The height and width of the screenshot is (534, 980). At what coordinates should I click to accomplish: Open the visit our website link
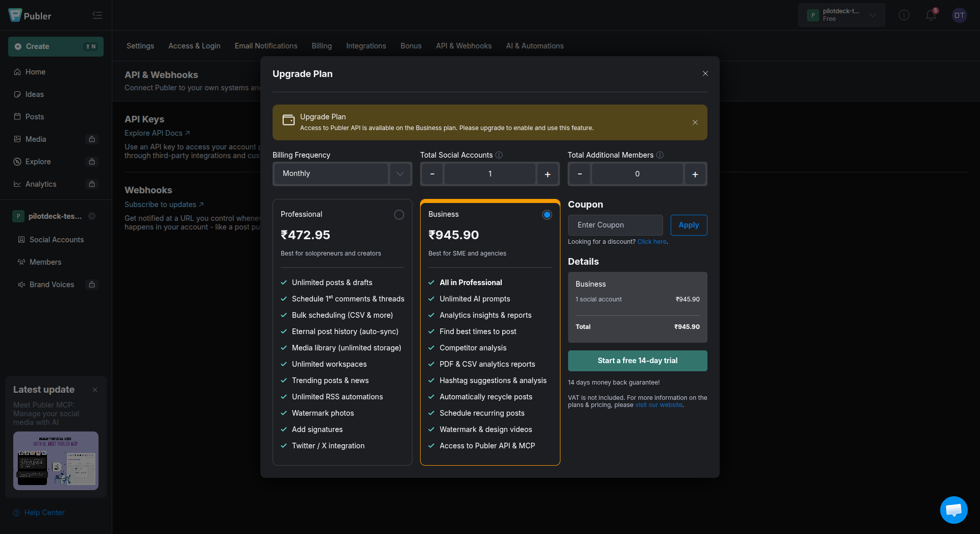click(x=658, y=405)
